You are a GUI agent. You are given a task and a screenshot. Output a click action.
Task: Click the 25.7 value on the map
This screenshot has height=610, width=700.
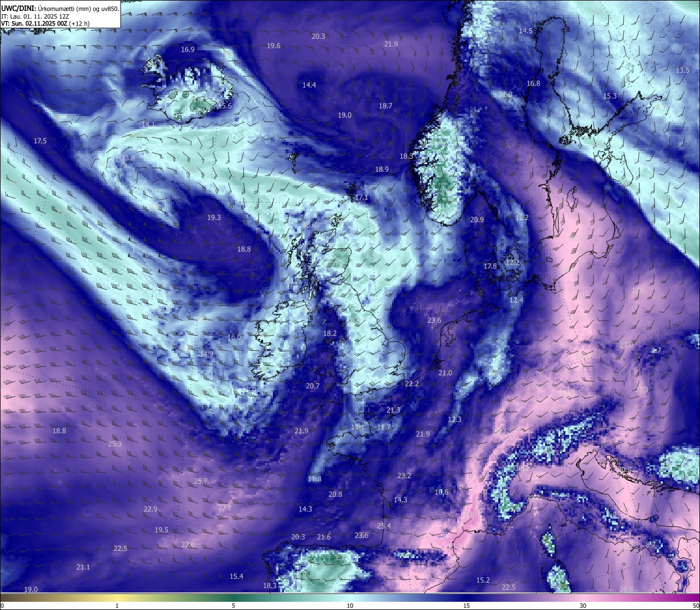[x=201, y=481]
